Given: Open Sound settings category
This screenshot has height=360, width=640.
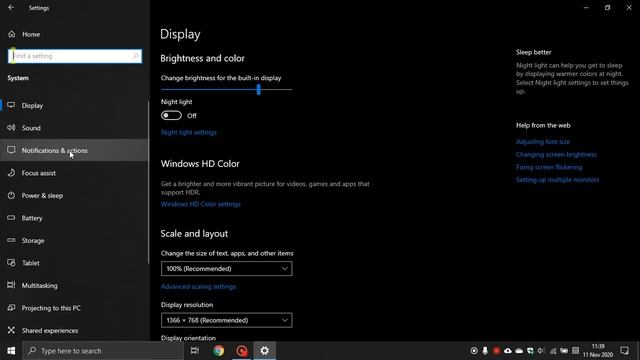Looking at the screenshot, I should point(74,128).
